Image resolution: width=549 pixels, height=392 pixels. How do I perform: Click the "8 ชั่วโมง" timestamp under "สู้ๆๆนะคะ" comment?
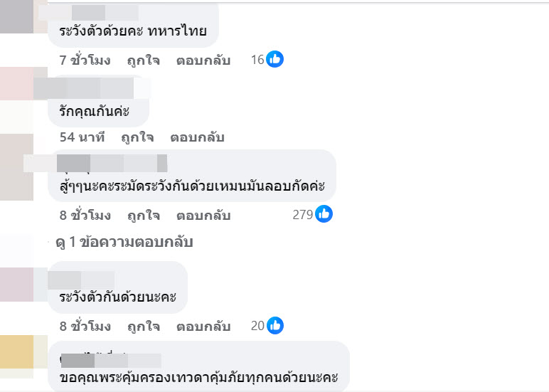85,214
